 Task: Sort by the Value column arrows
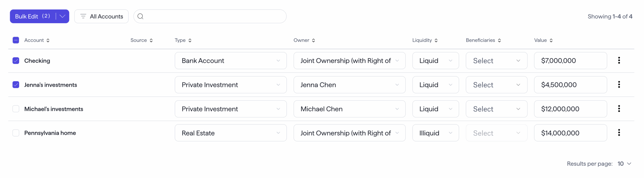[x=551, y=40]
